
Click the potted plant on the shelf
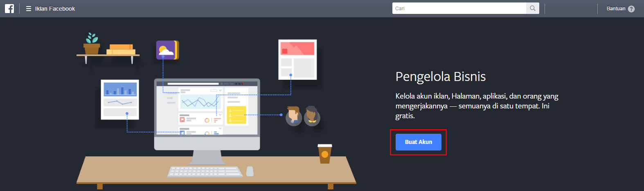click(x=92, y=44)
